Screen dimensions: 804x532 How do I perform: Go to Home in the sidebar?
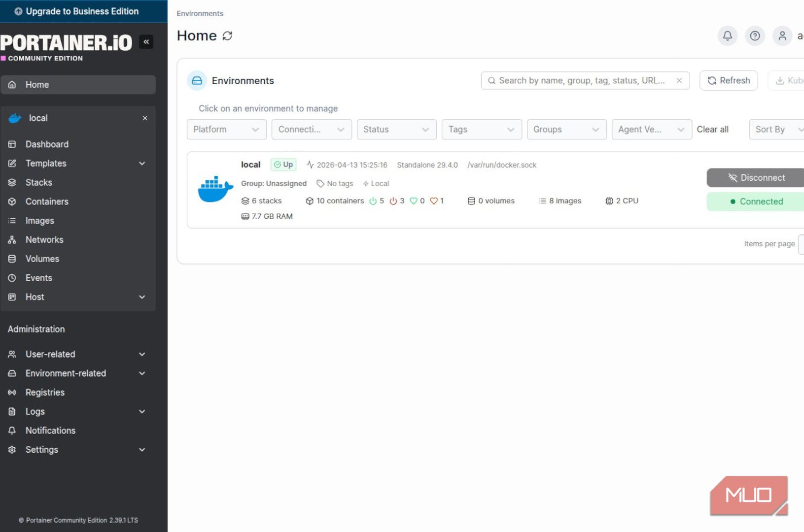point(78,85)
